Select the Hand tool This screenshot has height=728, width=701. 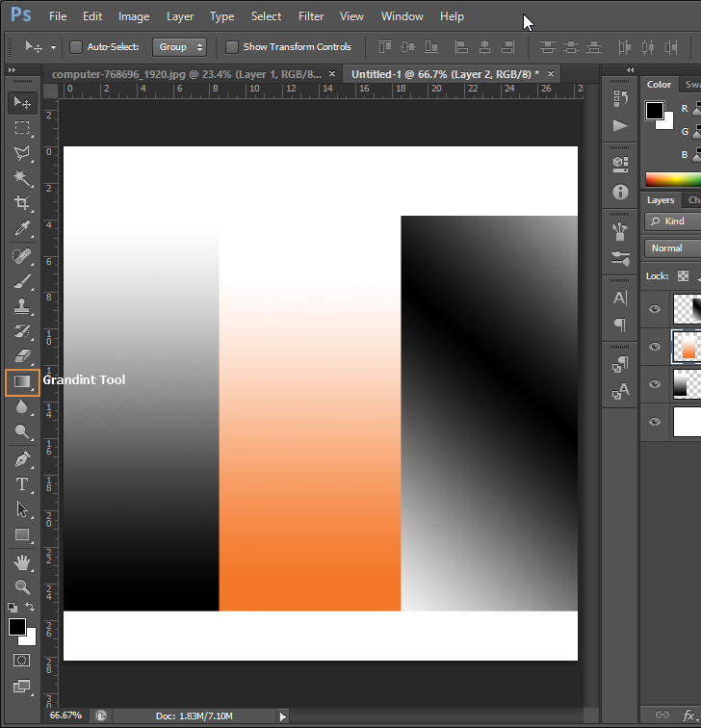click(x=22, y=562)
